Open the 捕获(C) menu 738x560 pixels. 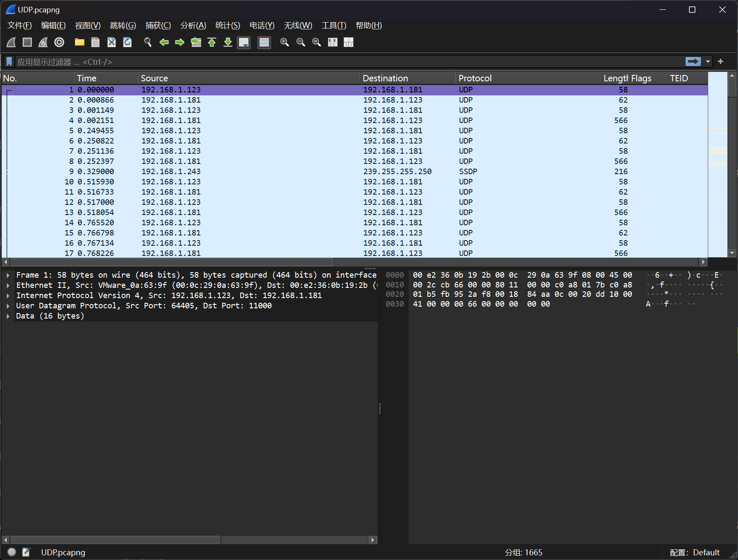[x=158, y=26]
